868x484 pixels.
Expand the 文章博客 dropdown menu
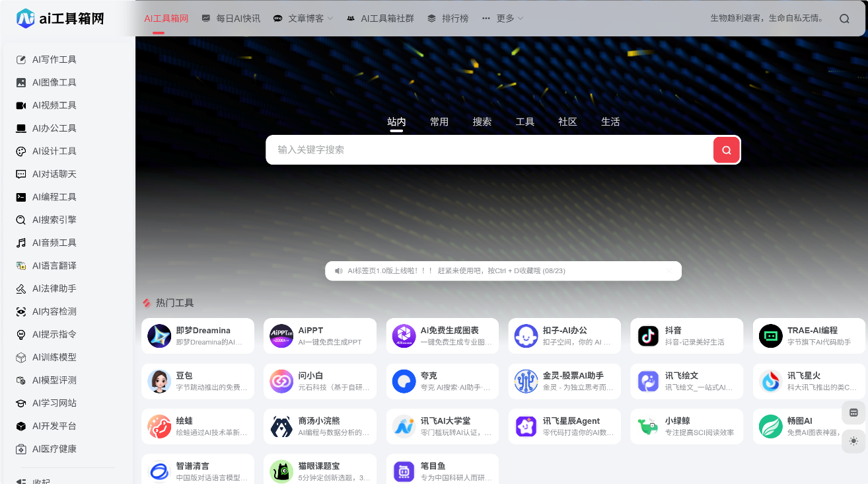point(303,19)
